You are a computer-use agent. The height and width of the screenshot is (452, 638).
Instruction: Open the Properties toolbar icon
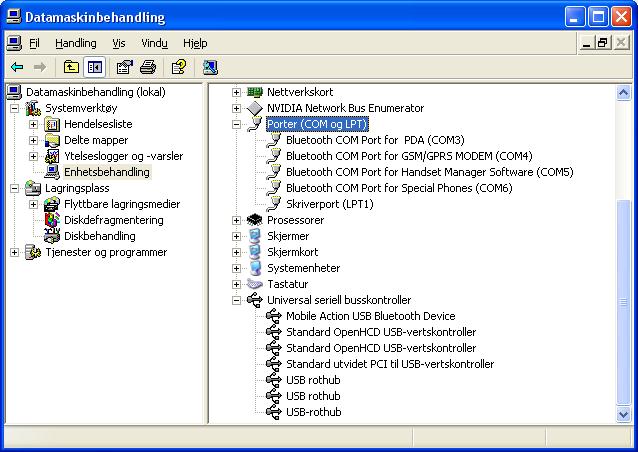(125, 67)
